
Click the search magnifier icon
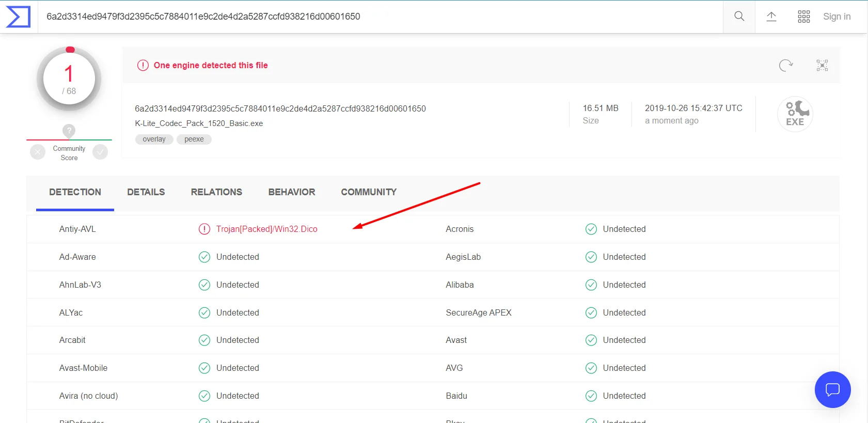pos(739,17)
